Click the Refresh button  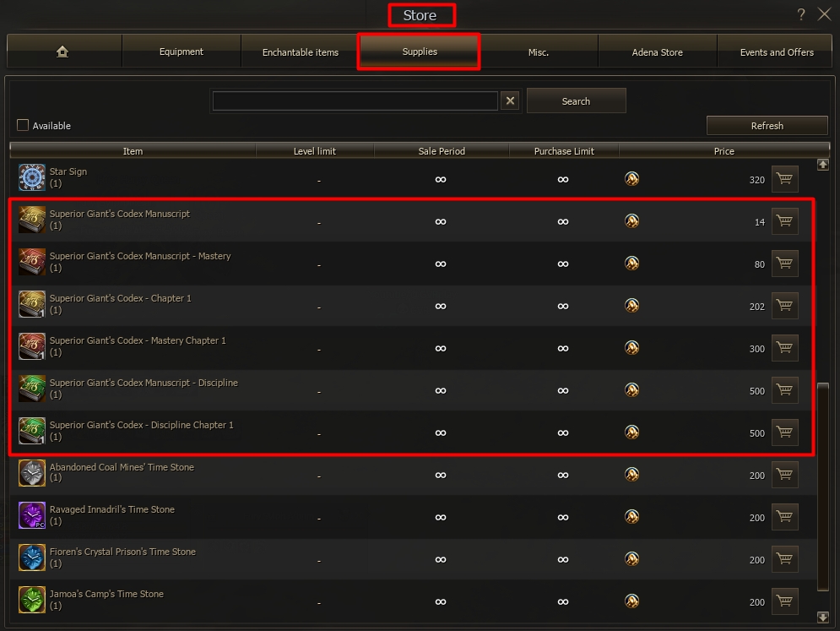(767, 126)
